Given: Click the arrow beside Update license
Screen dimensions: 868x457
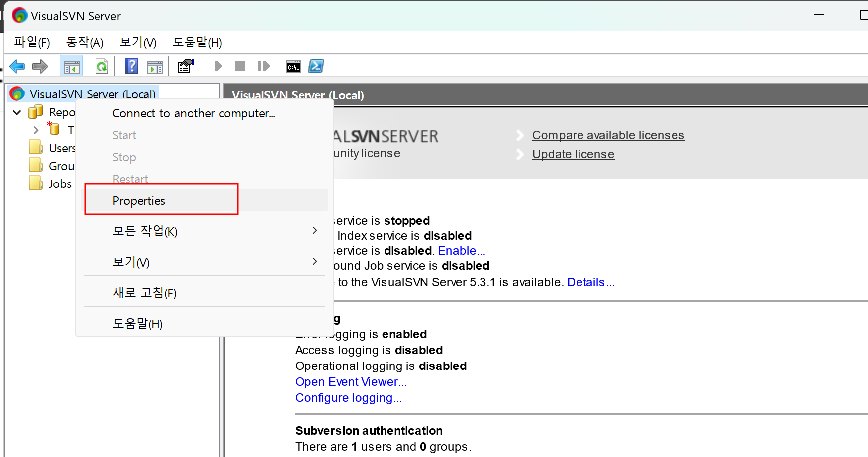Looking at the screenshot, I should coord(520,154).
